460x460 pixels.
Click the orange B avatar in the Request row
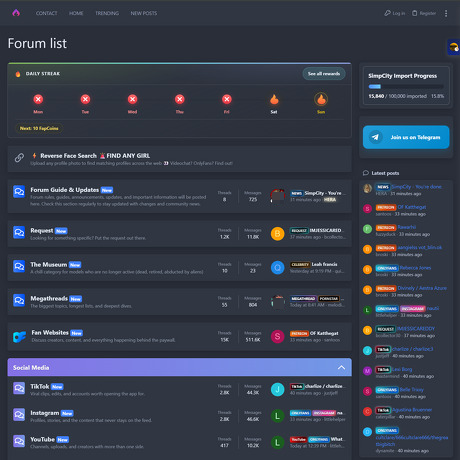click(x=277, y=234)
